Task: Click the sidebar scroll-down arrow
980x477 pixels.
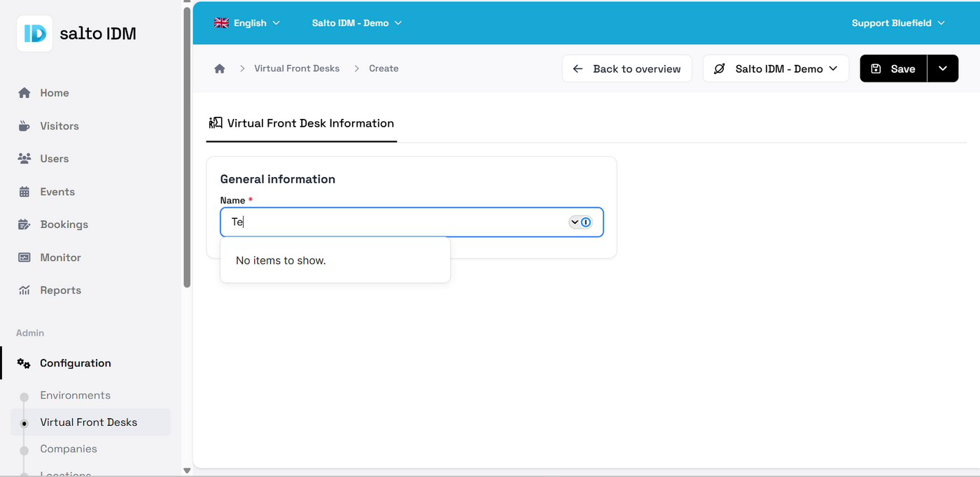Action: [186, 471]
